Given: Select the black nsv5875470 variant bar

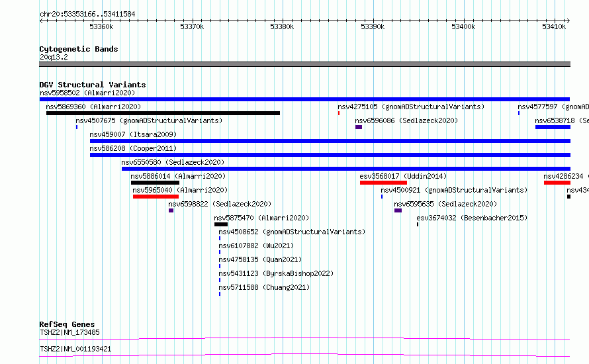Looking at the screenshot, I should [x=221, y=224].
